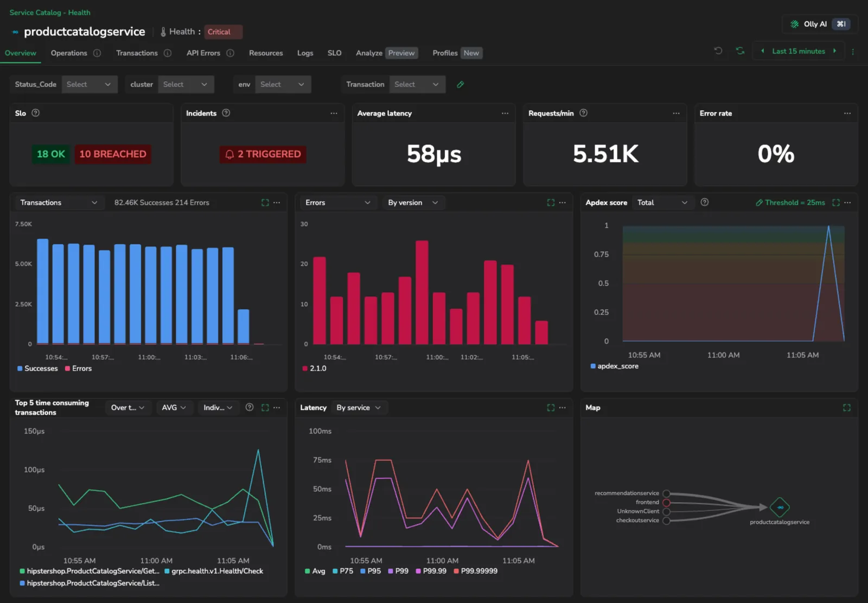Open the Status_Code Select dropdown
Screen dimensions: 868x603
pyautogui.click(x=90, y=84)
